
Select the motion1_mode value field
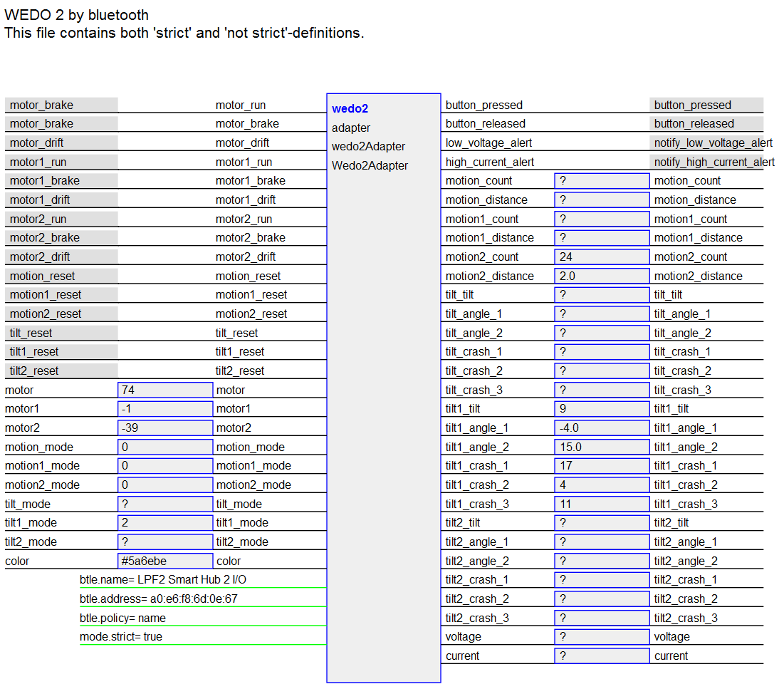point(165,466)
